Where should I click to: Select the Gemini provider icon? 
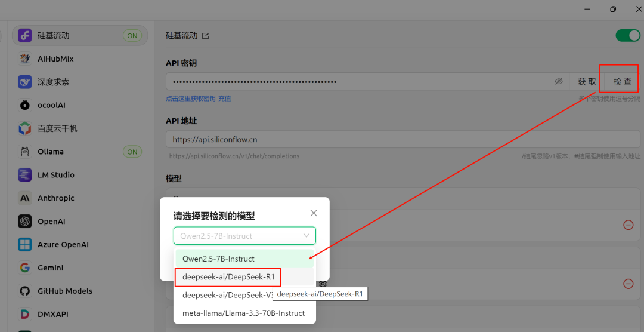24,268
